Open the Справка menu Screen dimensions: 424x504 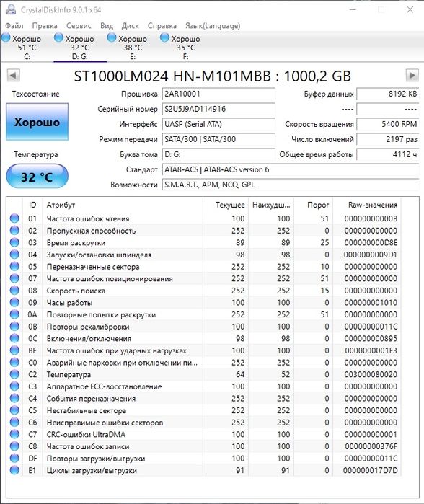[x=162, y=26]
